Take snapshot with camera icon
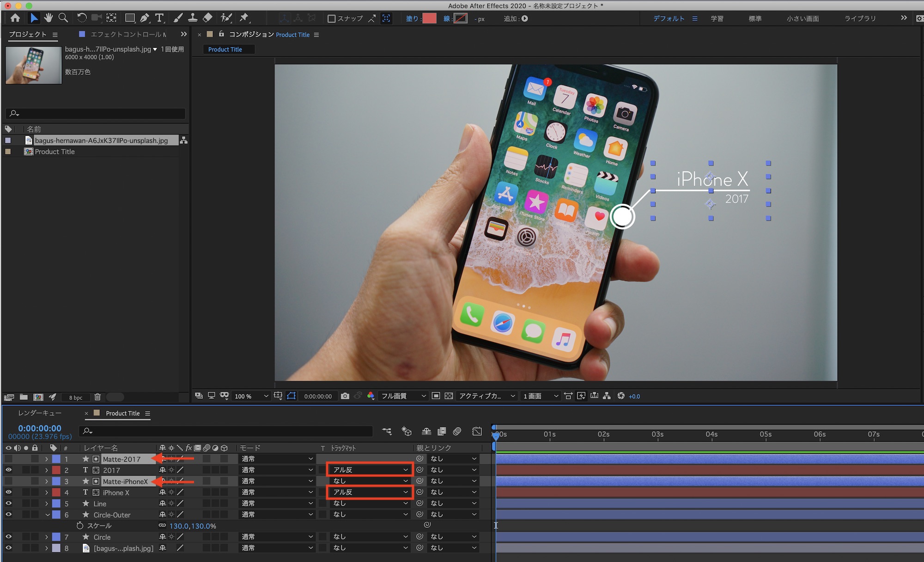The width and height of the screenshot is (924, 562). point(345,396)
